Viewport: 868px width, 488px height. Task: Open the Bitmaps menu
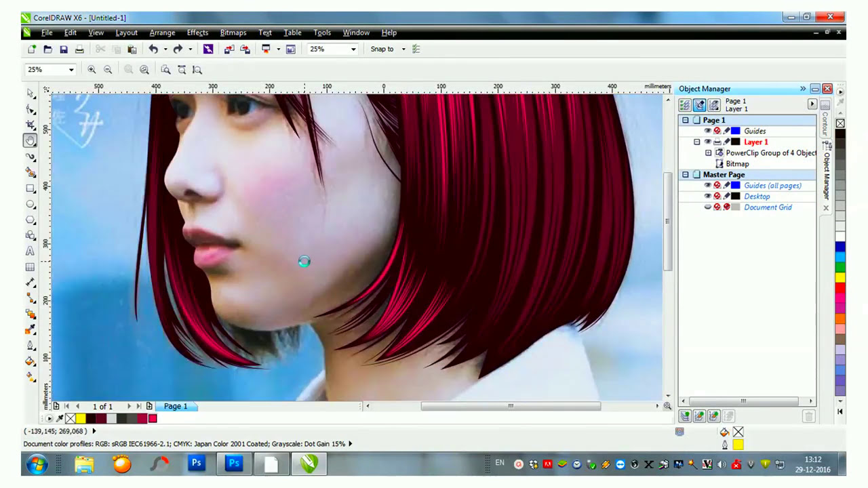point(233,33)
